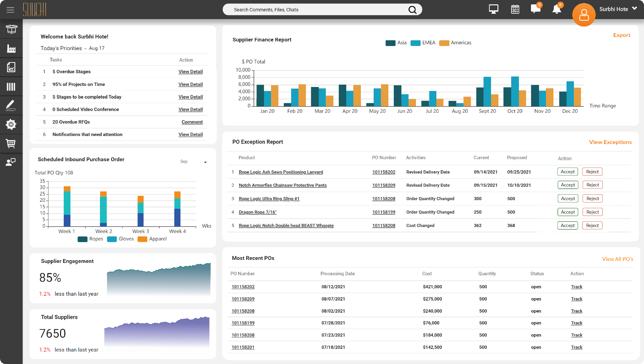Toggle the Asia legend swatch
This screenshot has width=644, height=364.
(390, 43)
